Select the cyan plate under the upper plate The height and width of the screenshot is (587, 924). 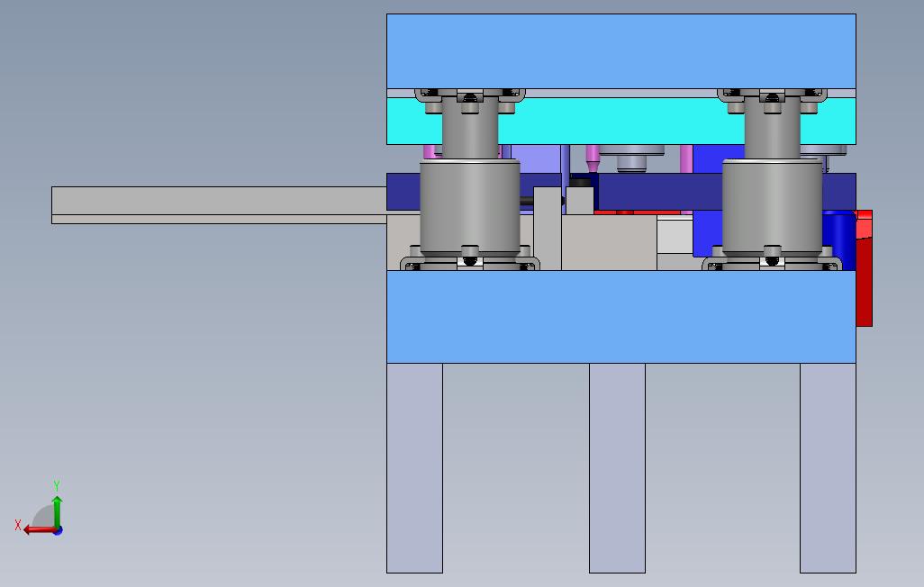621,122
